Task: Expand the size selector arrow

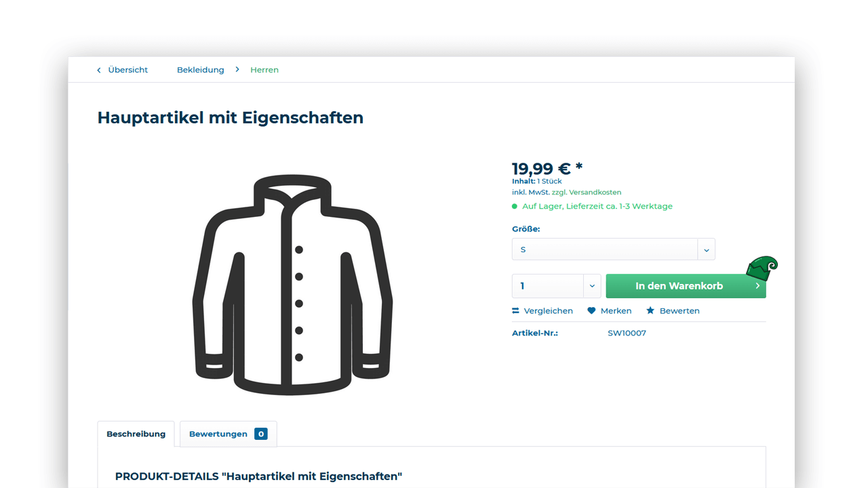Action: point(706,249)
